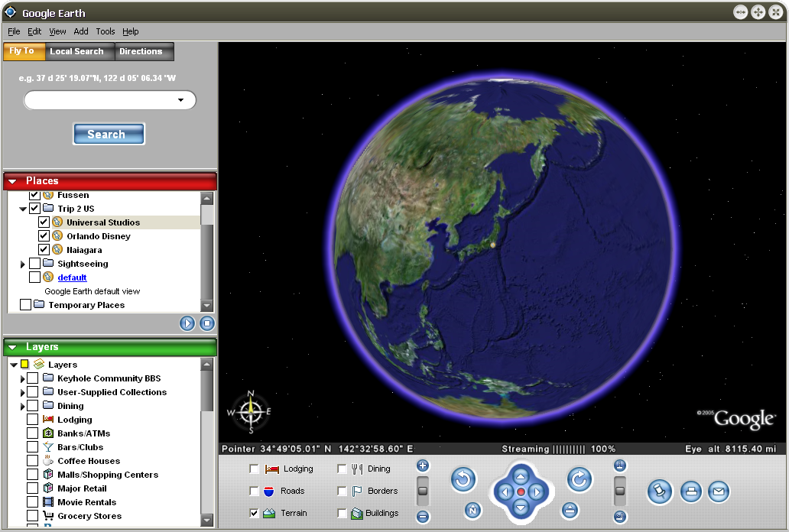The height and width of the screenshot is (532, 789).
Task: Enable the Borders checkbox
Action: tap(342, 491)
